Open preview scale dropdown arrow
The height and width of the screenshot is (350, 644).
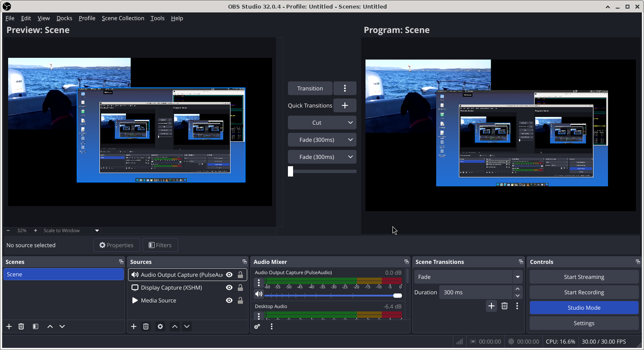(97, 230)
